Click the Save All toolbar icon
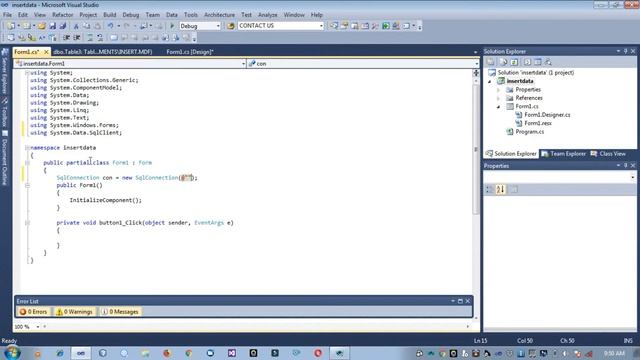The height and width of the screenshot is (360, 640). pyautogui.click(x=63, y=26)
